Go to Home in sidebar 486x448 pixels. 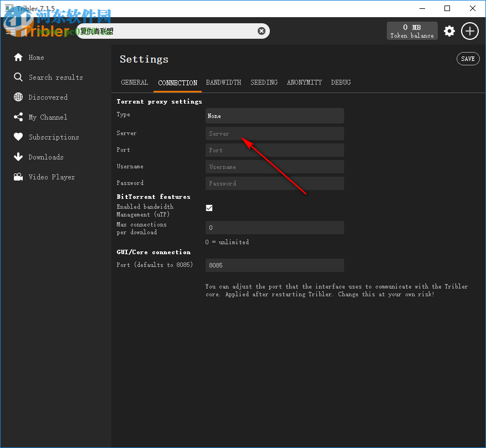pyautogui.click(x=36, y=58)
